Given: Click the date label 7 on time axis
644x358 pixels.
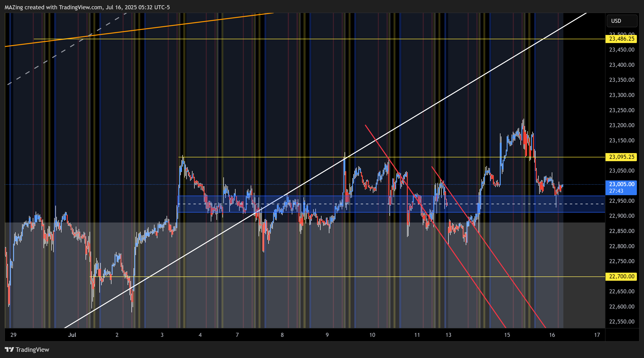Looking at the screenshot, I should point(237,335).
